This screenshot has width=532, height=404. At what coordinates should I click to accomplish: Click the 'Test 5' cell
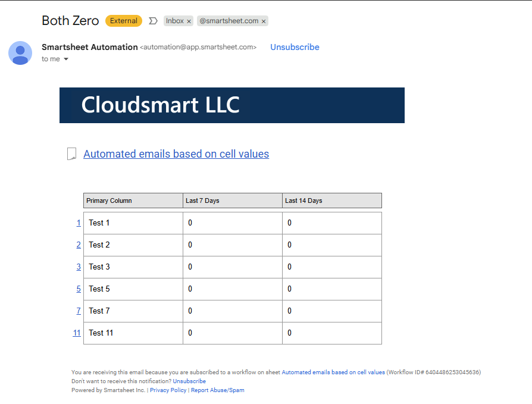click(x=133, y=289)
